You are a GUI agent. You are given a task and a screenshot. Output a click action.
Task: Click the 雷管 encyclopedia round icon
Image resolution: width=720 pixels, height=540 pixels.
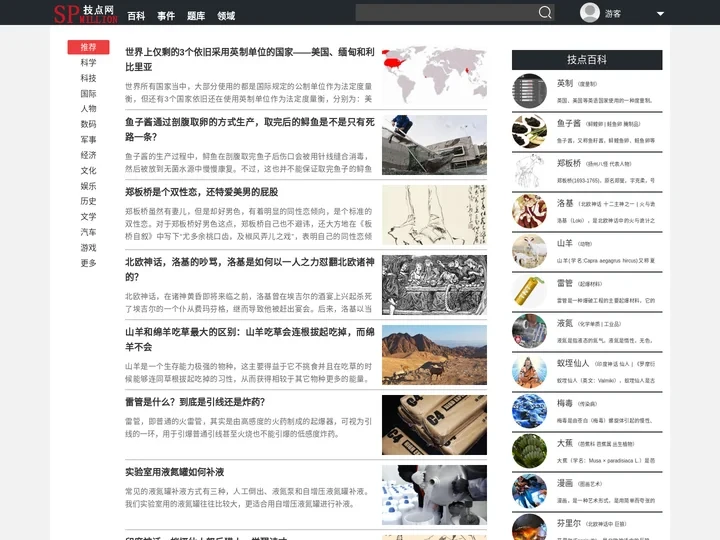tap(529, 291)
